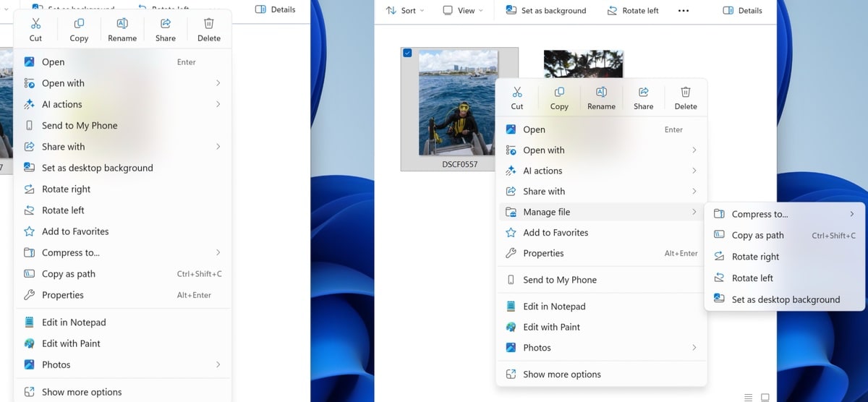The width and height of the screenshot is (868, 402).
Task: Choose Rotate right in the Manage file submenu
Action: coord(755,257)
